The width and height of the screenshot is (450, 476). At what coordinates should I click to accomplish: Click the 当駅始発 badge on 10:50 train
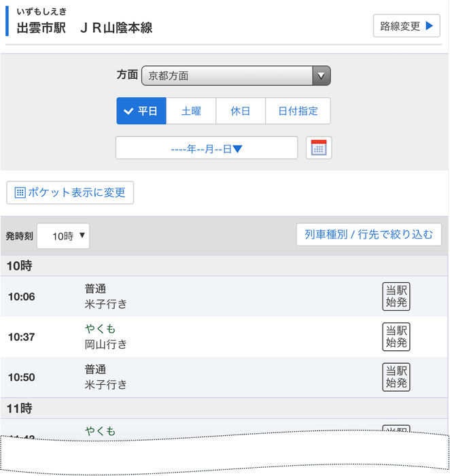396,377
